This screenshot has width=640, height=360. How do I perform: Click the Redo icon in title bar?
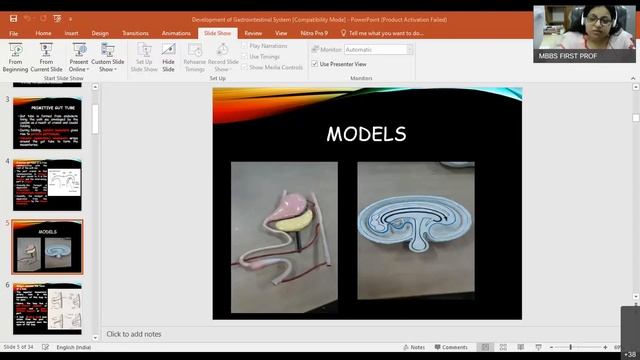(x=43, y=19)
